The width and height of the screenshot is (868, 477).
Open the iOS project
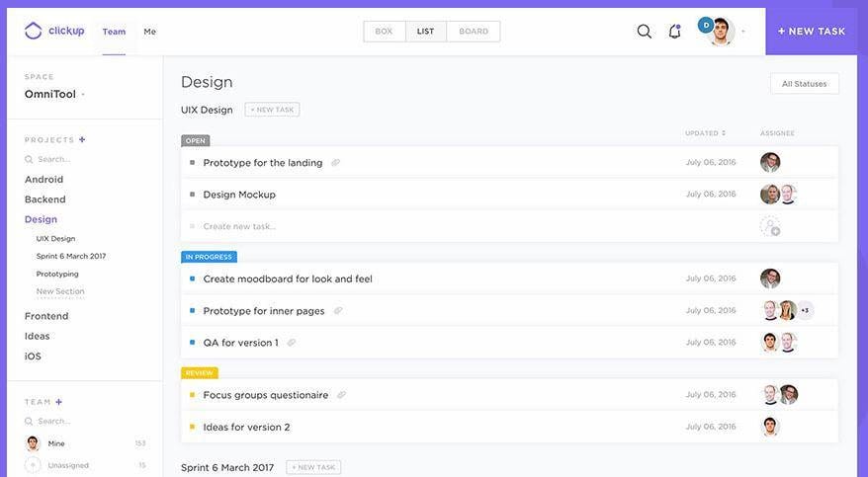(x=33, y=356)
